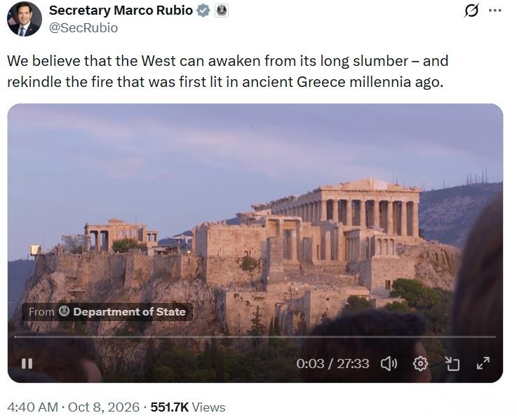Open video settings gear icon

coord(420,364)
